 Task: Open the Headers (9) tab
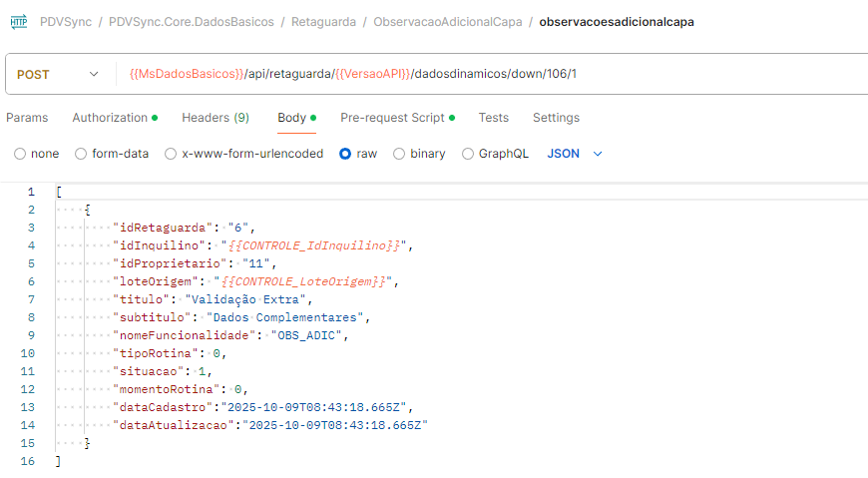[215, 118]
